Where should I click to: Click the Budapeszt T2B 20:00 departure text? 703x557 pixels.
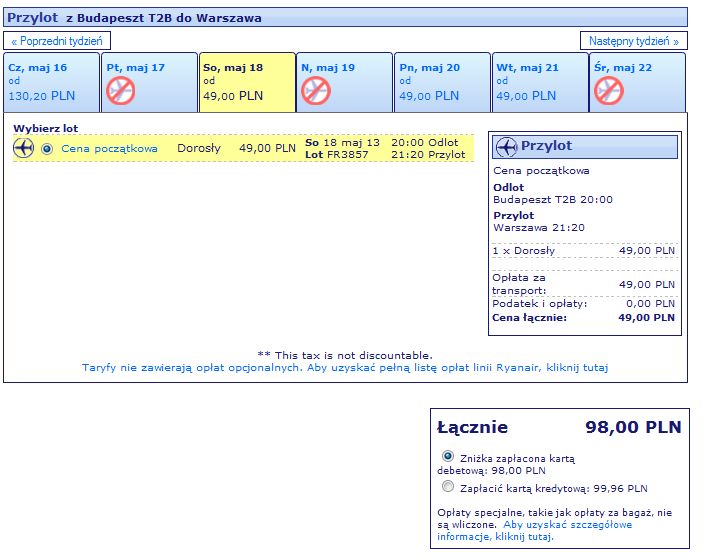coord(553,200)
